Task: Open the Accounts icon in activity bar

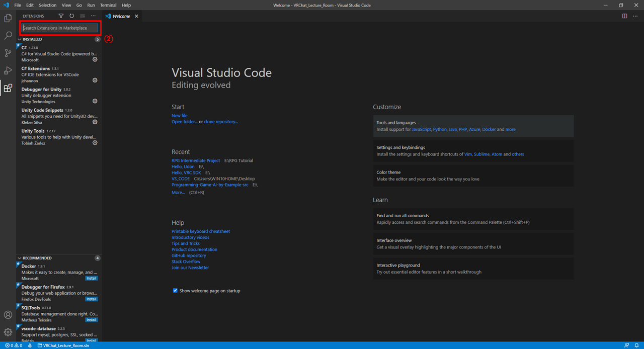Action: coord(8,315)
